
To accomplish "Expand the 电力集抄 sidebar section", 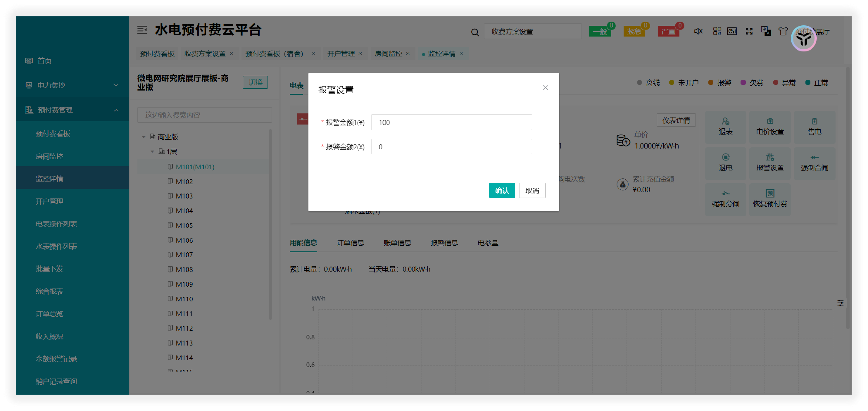I will click(116, 85).
